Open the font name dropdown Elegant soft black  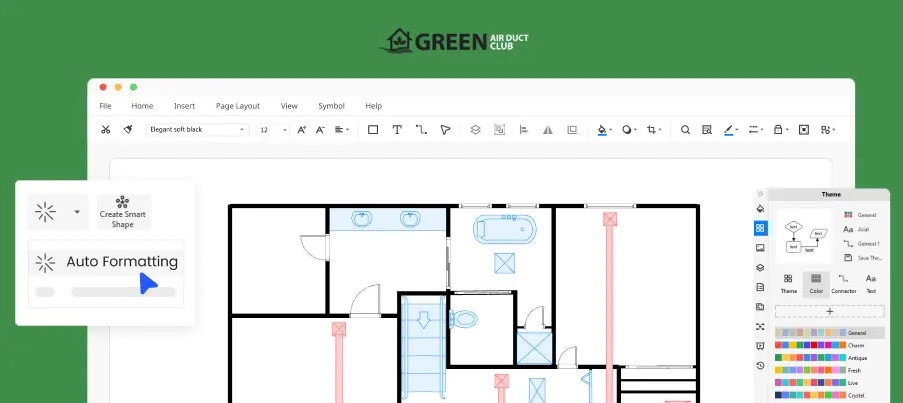(198, 130)
